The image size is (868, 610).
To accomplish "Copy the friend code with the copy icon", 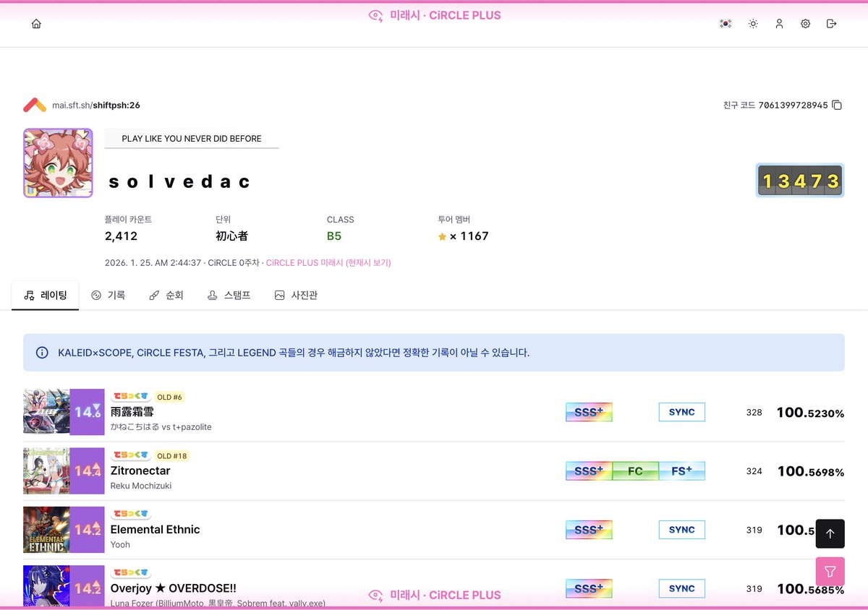I will 837,104.
